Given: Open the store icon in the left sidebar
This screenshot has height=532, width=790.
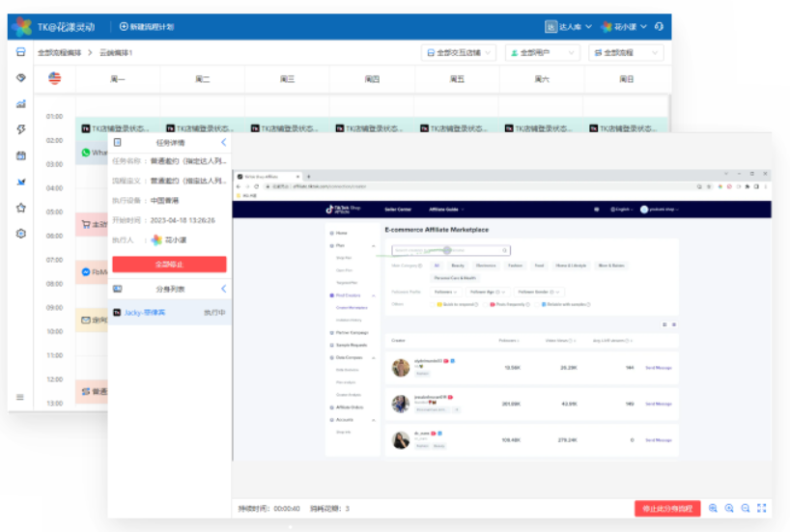Looking at the screenshot, I should [x=20, y=52].
